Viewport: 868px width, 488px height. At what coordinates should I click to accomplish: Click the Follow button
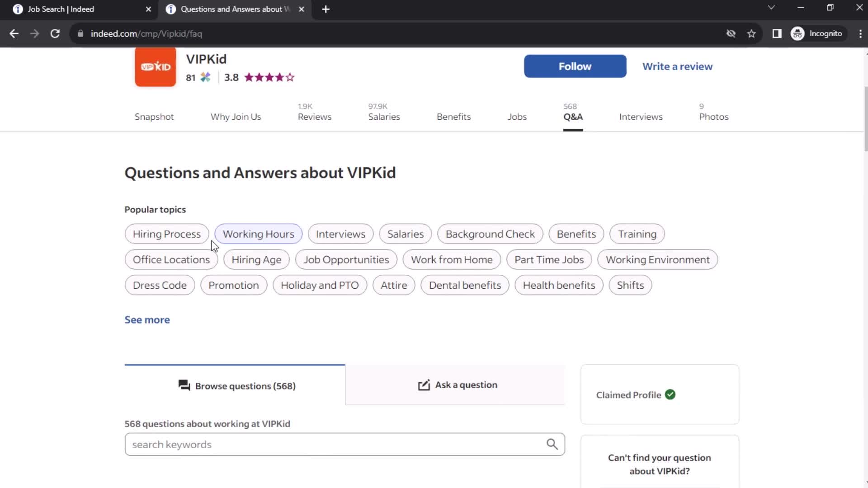tap(575, 66)
